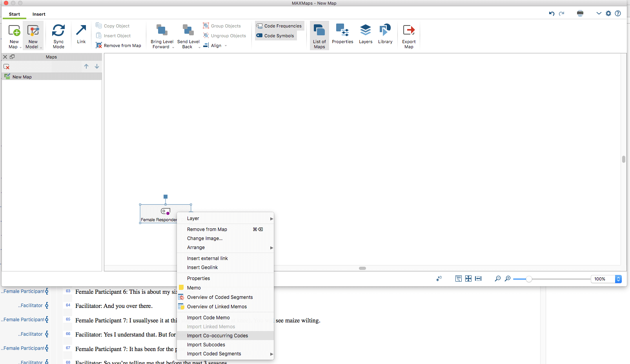This screenshot has width=630, height=364.
Task: Click the New Map icon
Action: [x=14, y=31]
